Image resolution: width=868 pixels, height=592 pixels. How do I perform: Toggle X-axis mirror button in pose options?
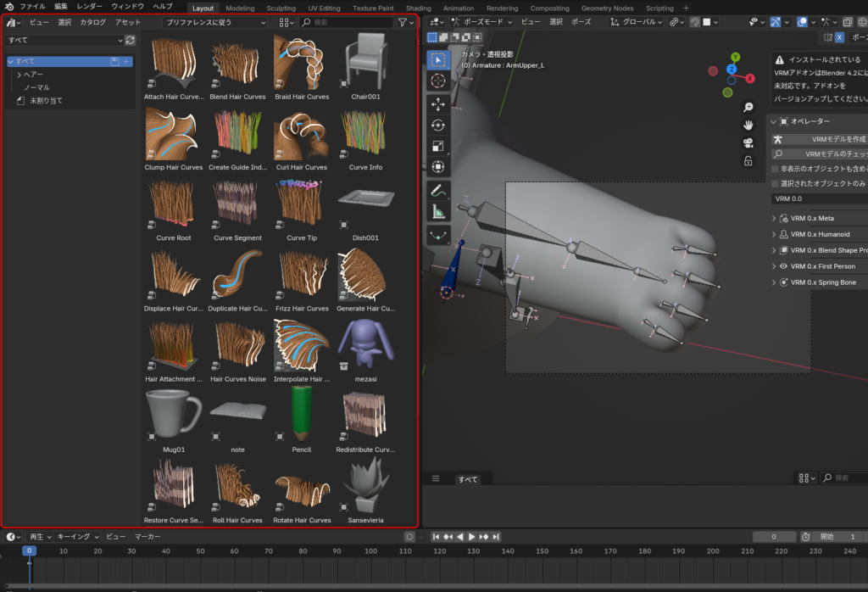(x=839, y=37)
